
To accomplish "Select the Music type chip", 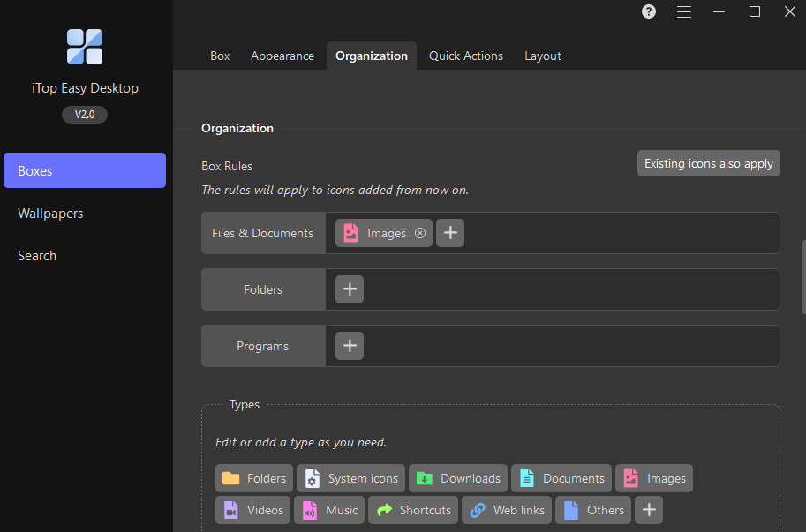I will [x=331, y=510].
